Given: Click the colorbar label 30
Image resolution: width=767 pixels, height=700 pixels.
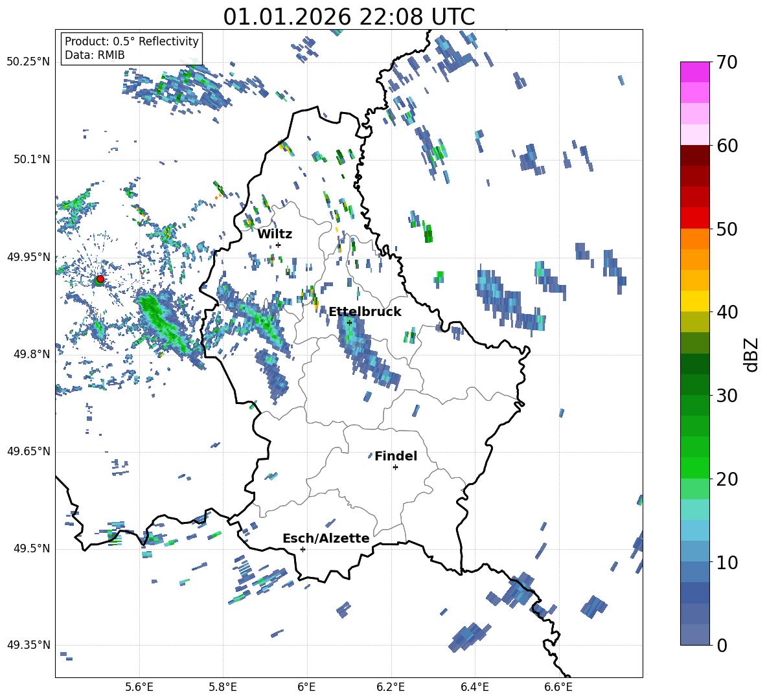Looking at the screenshot, I should (726, 396).
